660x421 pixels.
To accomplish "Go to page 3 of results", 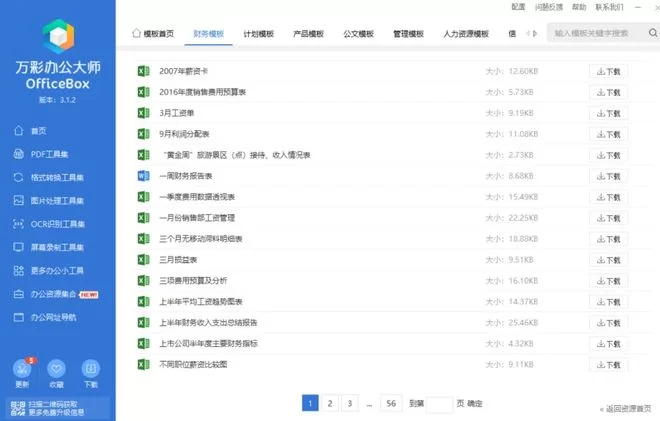I will 350,403.
